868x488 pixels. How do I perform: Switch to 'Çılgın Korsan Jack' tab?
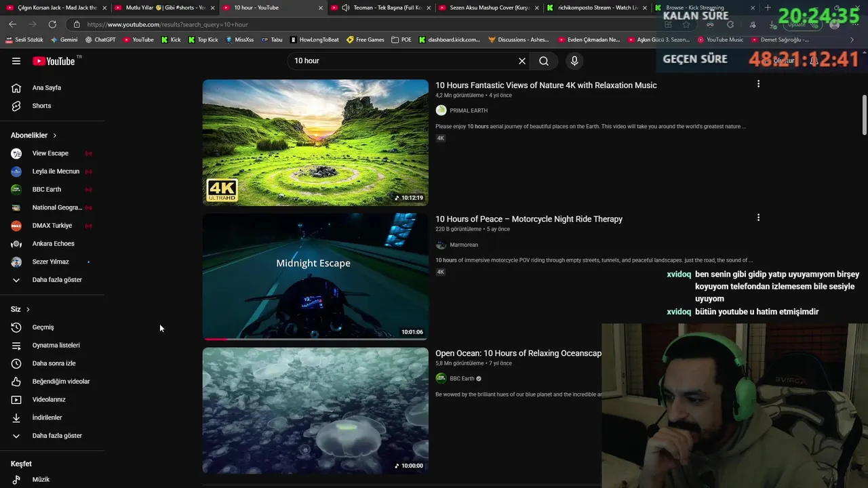click(57, 7)
